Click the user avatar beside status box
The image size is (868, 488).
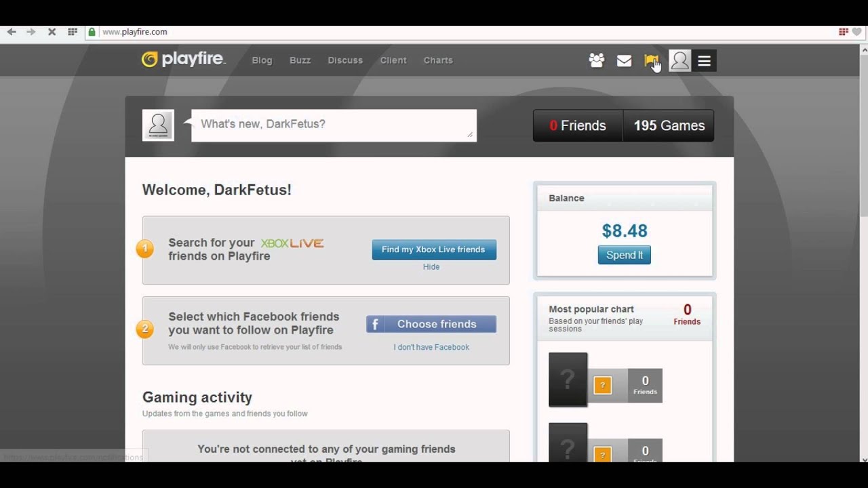coord(158,125)
